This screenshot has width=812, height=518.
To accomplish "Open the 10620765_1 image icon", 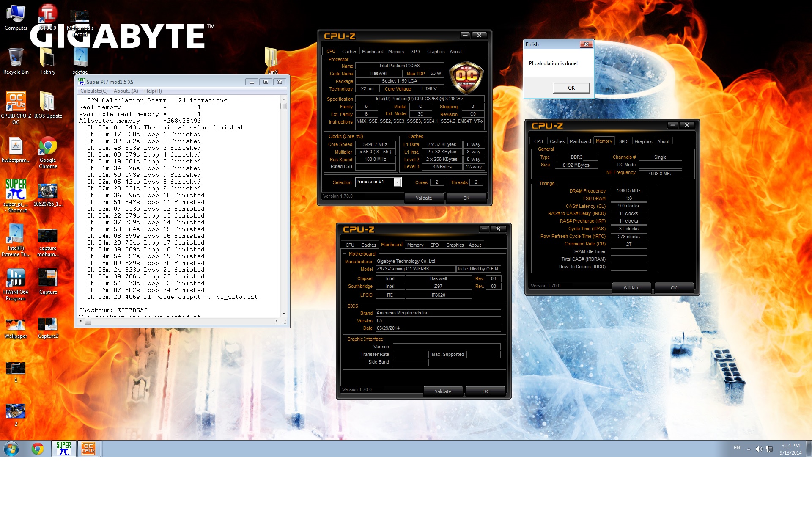I will pyautogui.click(x=48, y=194).
